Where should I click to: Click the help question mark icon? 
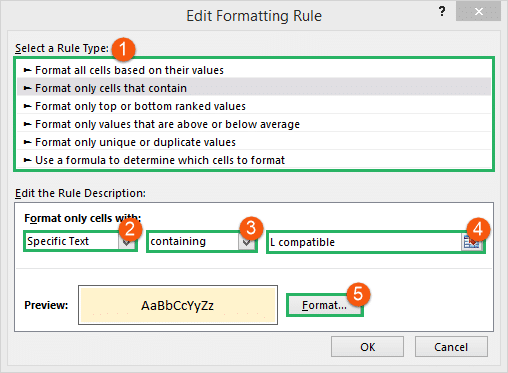pyautogui.click(x=442, y=11)
